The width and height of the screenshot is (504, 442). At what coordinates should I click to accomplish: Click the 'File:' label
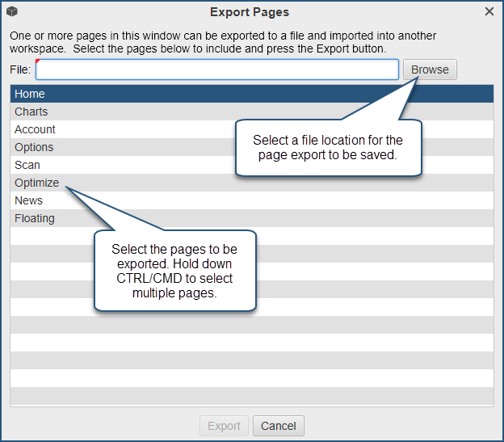pos(20,70)
